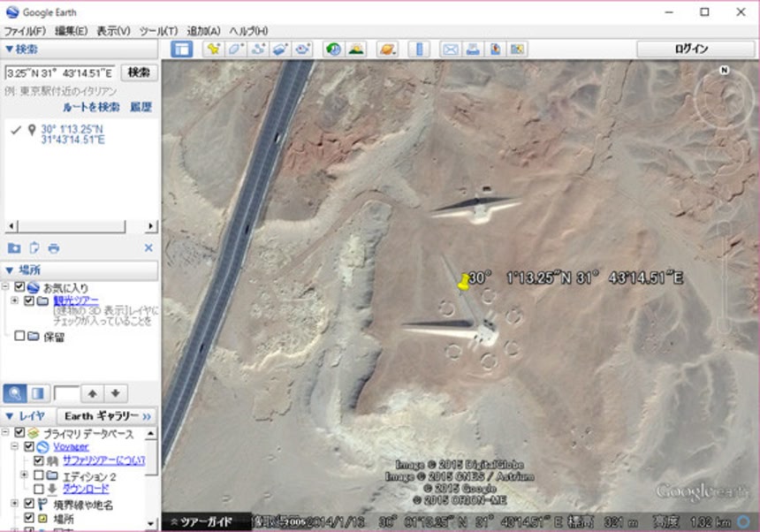This screenshot has width=760, height=532.
Task: Click the planet switcher icon
Action: [387, 49]
